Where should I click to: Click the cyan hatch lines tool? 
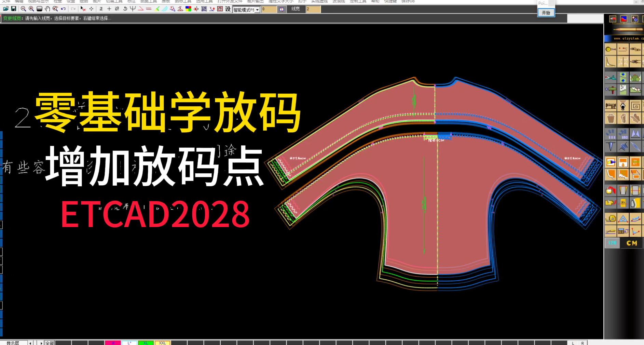[165, 9]
